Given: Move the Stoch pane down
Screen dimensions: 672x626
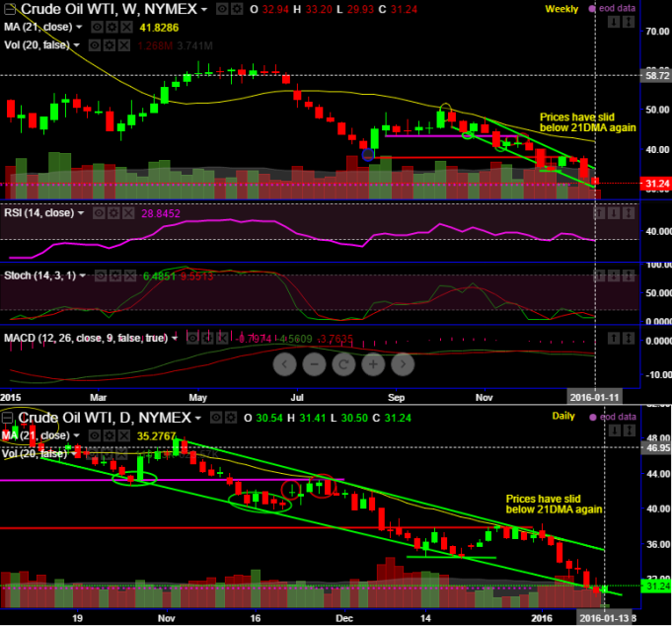Looking at the screenshot, I should point(614,275).
